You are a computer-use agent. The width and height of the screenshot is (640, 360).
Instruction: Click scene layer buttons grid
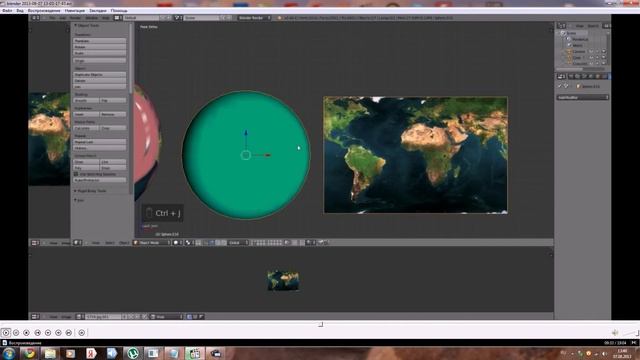pos(268,242)
